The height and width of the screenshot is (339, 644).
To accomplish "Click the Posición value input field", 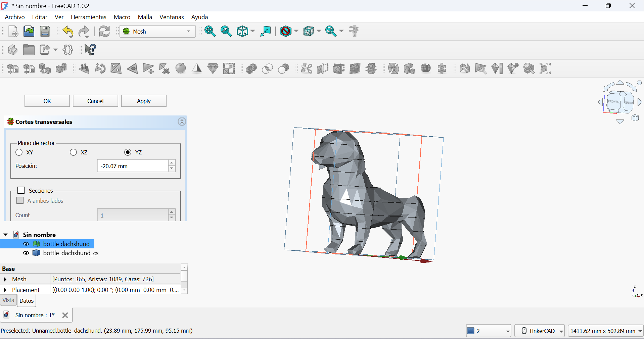I will point(132,166).
